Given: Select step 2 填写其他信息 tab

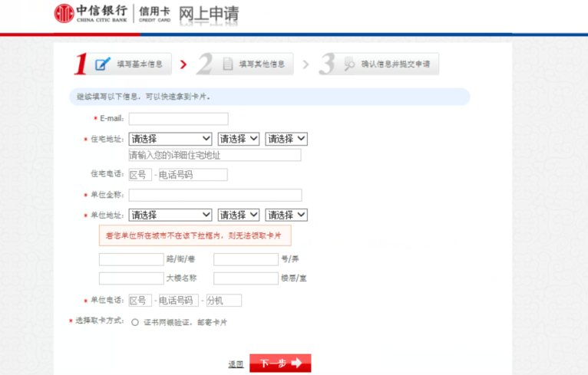Looking at the screenshot, I should (245, 64).
